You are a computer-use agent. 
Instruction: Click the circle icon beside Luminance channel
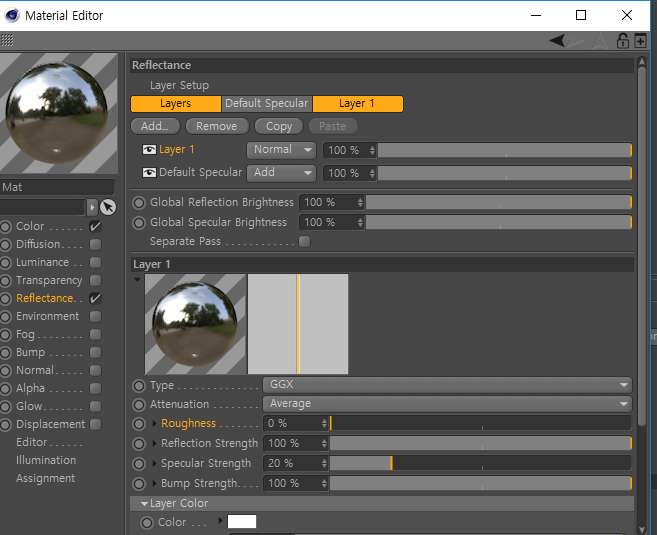click(x=5, y=263)
